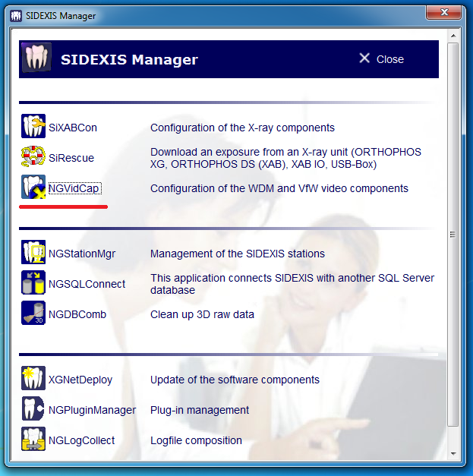Image resolution: width=473 pixels, height=476 pixels.
Task: Open the NGDBComb 3D cleanup icon
Action: 33,313
